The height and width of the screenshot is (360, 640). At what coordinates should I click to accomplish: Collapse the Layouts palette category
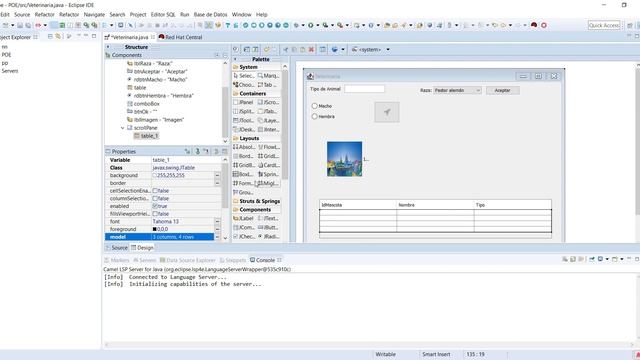click(x=256, y=138)
